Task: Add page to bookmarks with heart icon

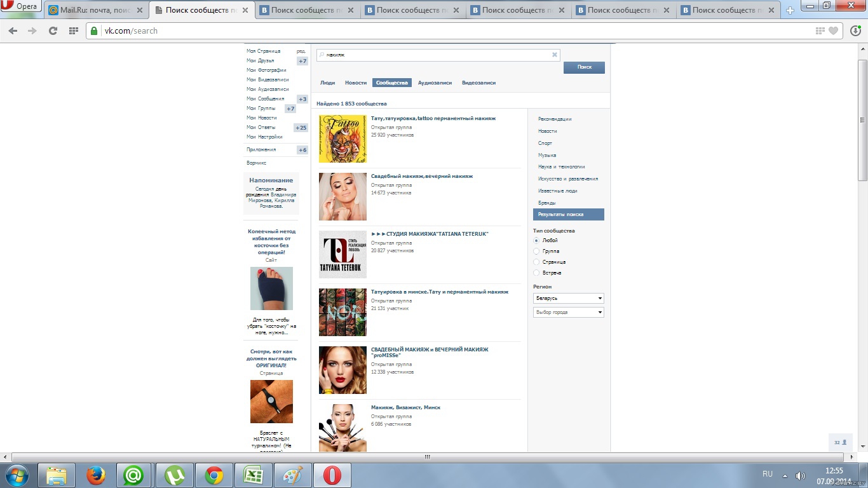Action: point(834,30)
